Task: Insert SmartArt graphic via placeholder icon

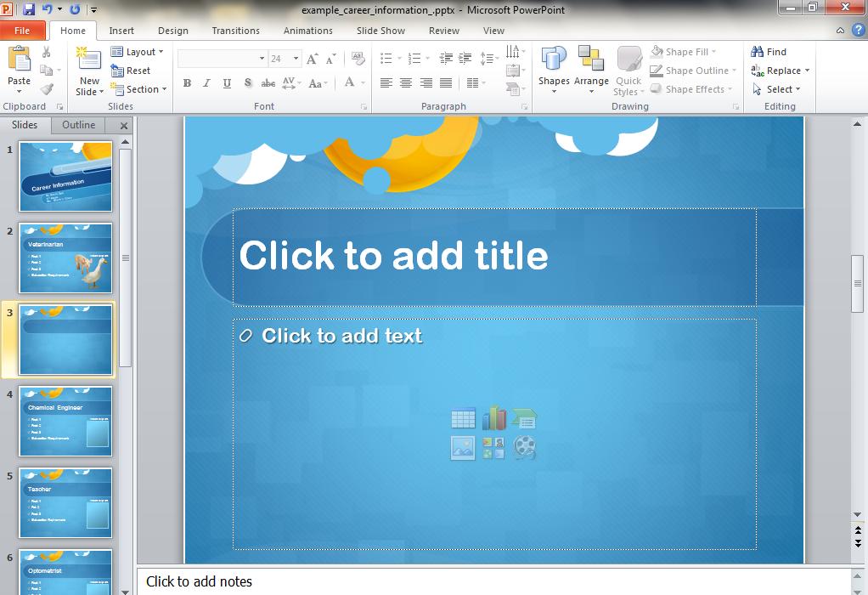Action: pos(525,418)
